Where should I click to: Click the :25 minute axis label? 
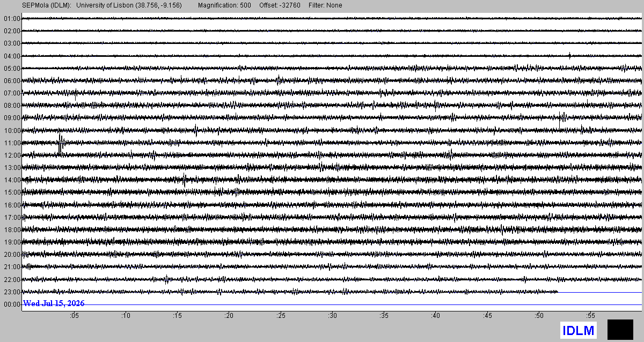281,316
